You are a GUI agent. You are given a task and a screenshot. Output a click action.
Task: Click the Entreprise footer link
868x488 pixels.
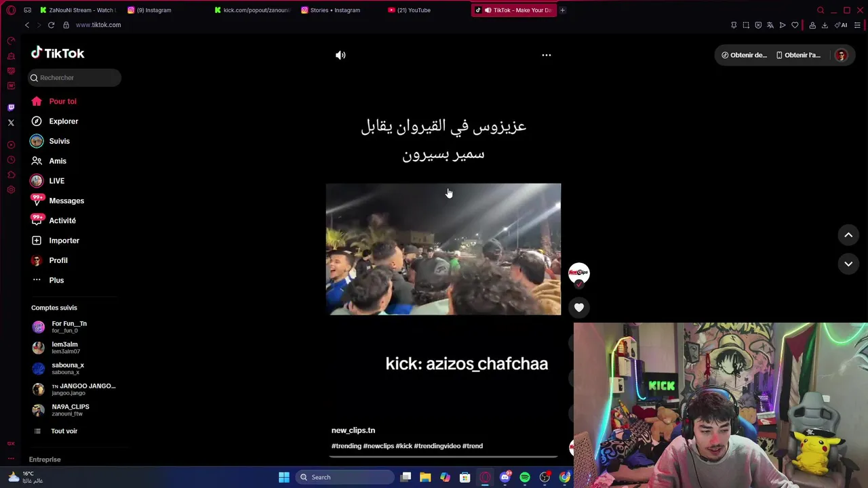coord(45,460)
